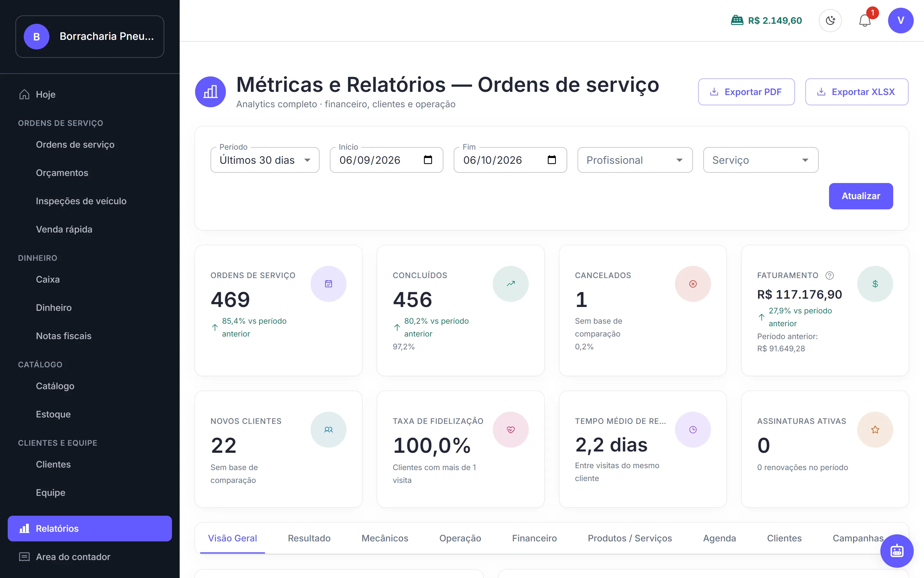This screenshot has height=578, width=924.
Task: Click the Ordens de Serviço calendar icon
Action: [x=328, y=284]
